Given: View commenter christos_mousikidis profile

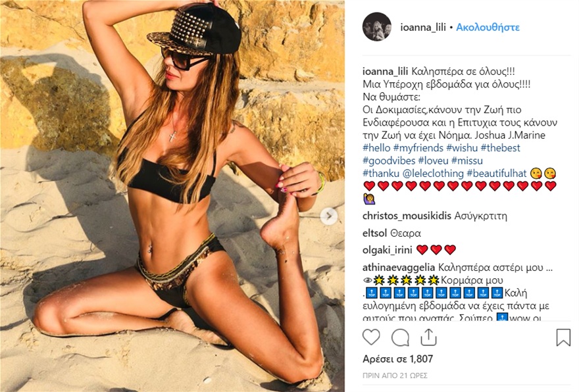Looking at the screenshot, I should pos(407,216).
